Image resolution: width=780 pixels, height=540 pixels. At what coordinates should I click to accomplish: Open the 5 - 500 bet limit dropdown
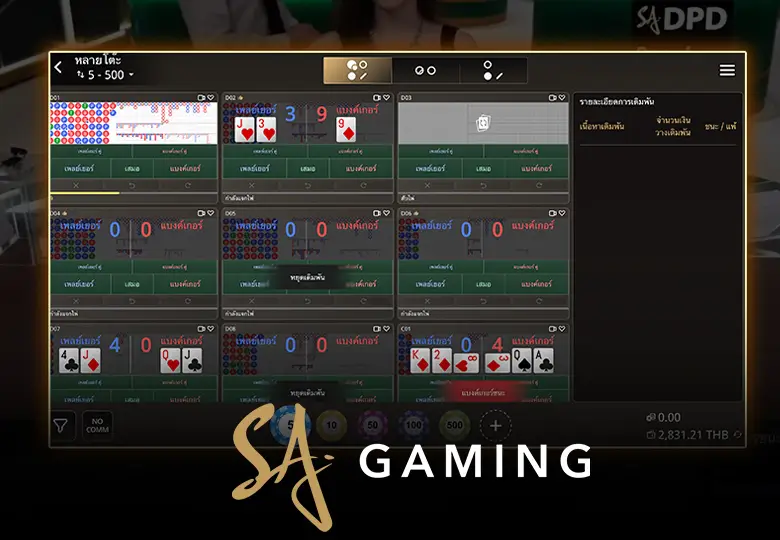coord(105,75)
